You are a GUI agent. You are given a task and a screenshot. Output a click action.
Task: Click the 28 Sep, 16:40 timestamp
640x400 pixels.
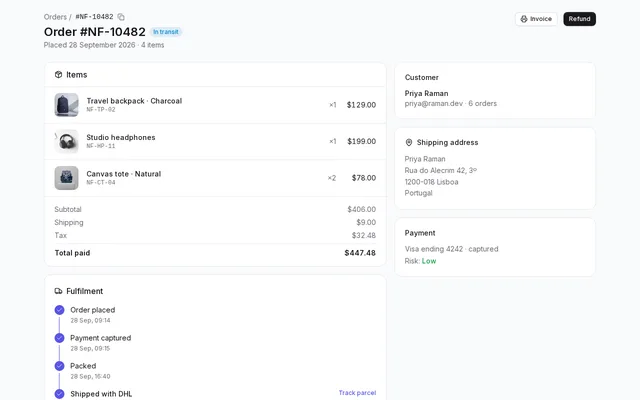point(90,376)
